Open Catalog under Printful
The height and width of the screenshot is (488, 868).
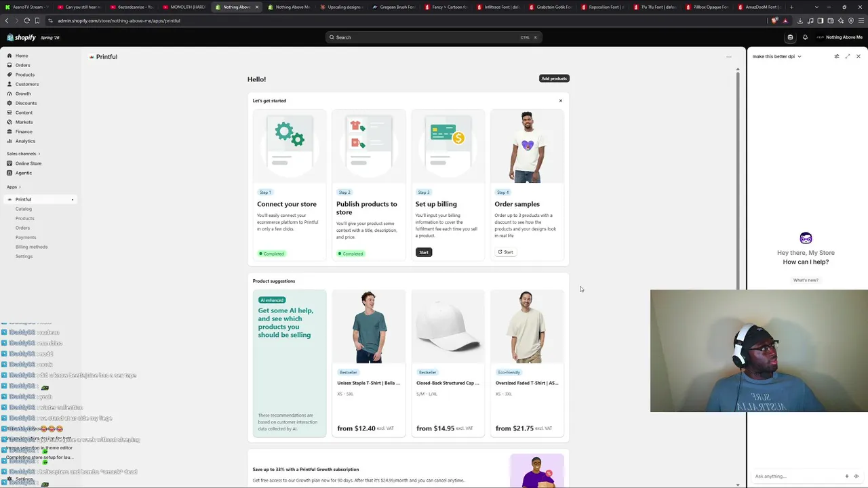click(x=24, y=209)
